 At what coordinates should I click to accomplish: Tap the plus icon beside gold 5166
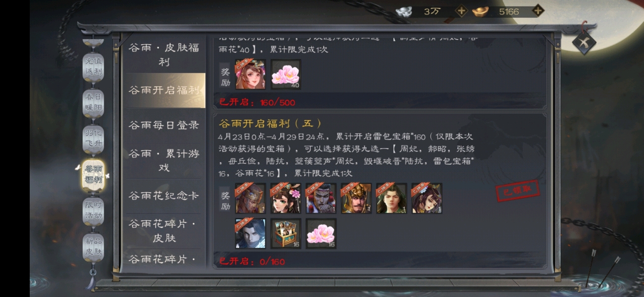click(537, 11)
